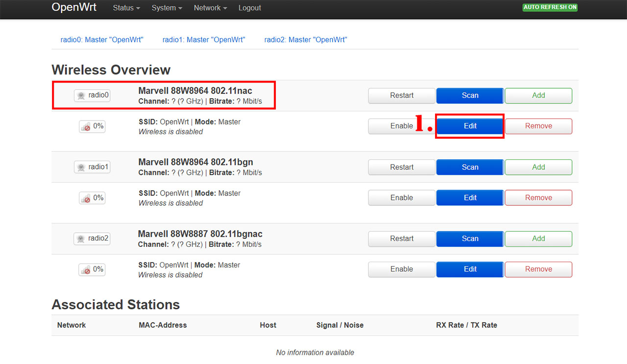
Task: Remove the radio2 OpenWrt network
Action: (538, 269)
